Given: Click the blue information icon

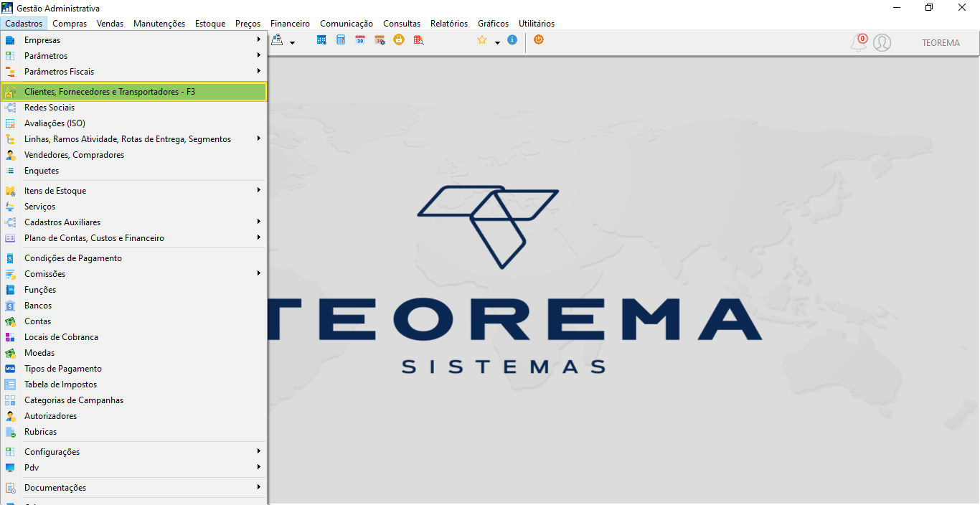Looking at the screenshot, I should pyautogui.click(x=512, y=40).
